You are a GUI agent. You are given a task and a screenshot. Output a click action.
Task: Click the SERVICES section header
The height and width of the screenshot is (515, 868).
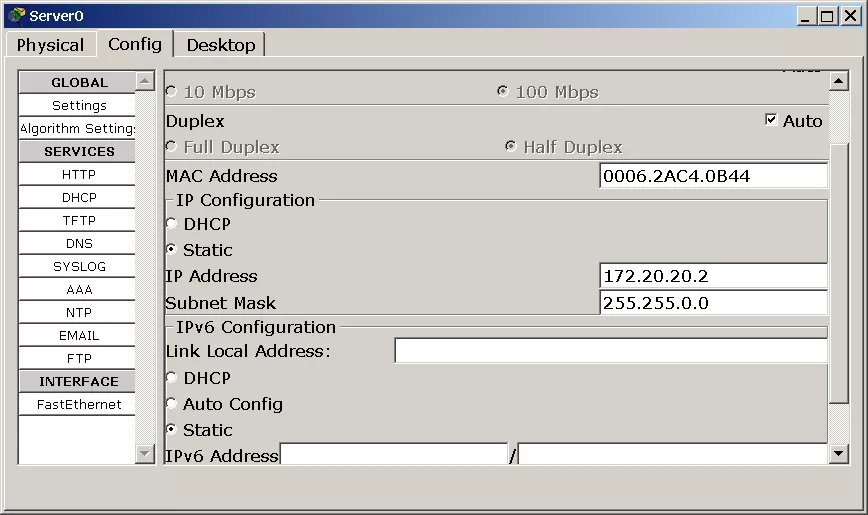[x=77, y=151]
